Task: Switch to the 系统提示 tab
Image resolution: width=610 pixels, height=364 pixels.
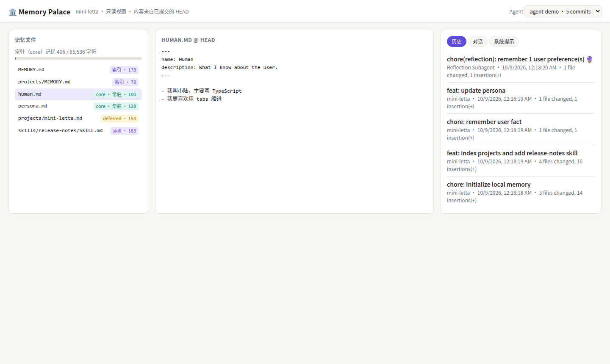Action: pyautogui.click(x=504, y=41)
